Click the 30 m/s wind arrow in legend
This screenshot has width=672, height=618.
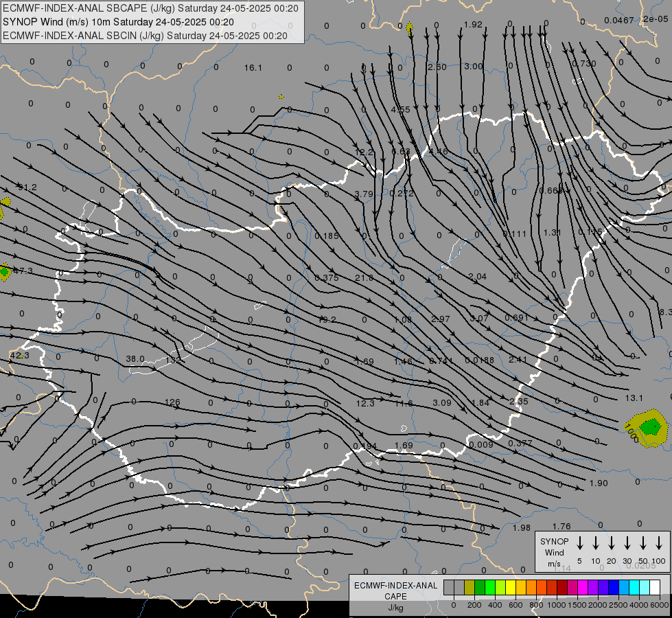pos(627,543)
